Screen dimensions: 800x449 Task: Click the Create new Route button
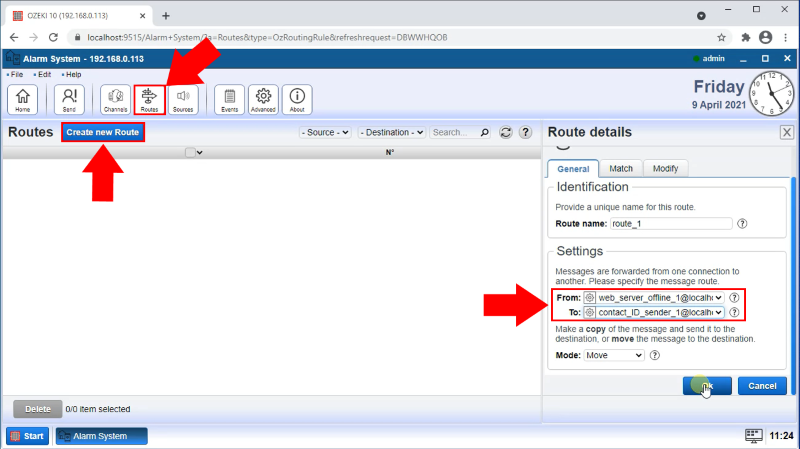click(103, 132)
